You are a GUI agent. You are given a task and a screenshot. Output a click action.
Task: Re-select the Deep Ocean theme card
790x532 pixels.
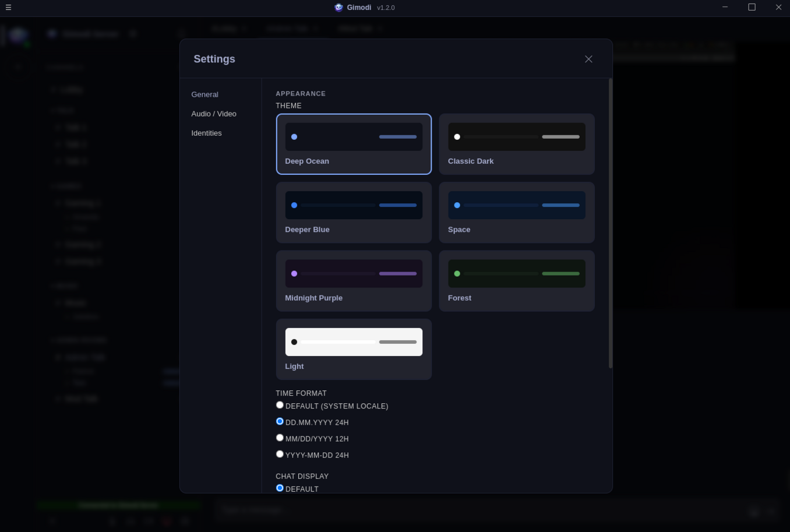(354, 144)
